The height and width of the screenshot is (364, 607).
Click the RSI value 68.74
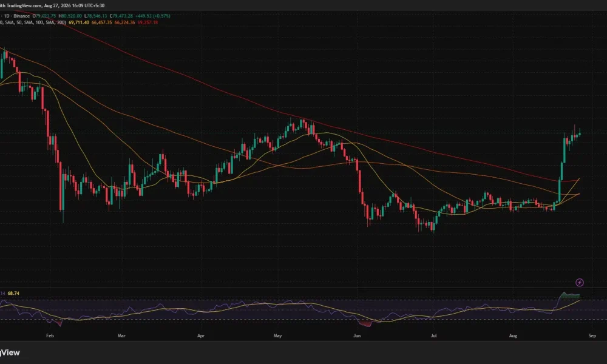(x=13, y=293)
